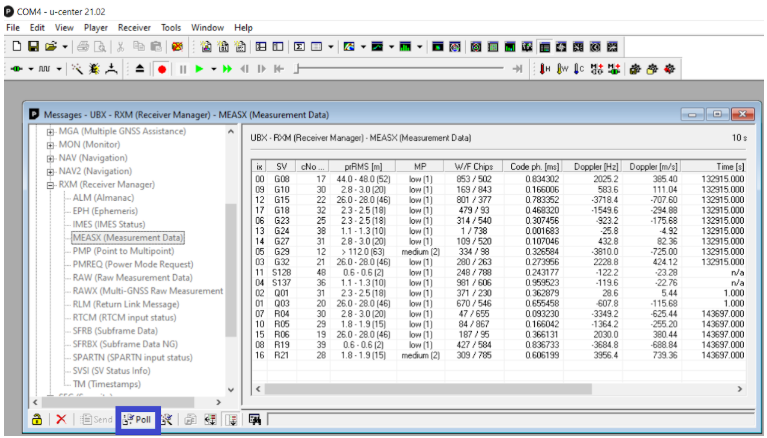Open a file with the folder icon
The image size is (767, 438).
coord(50,46)
